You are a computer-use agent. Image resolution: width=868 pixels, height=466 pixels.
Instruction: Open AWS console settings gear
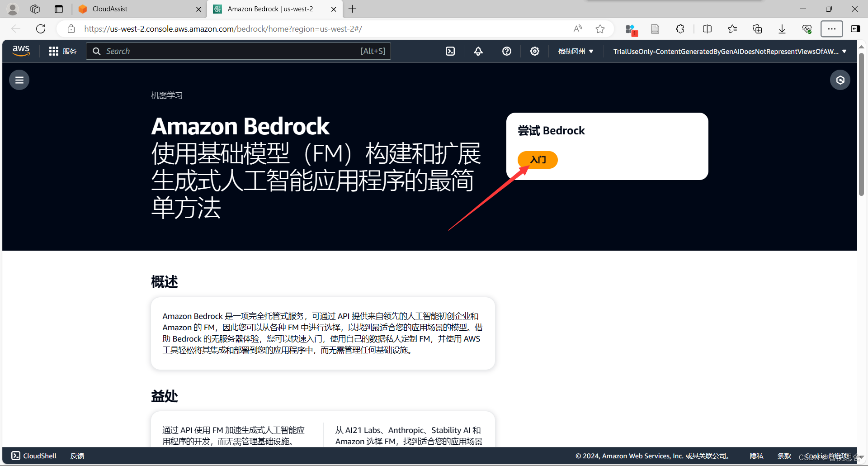[535, 51]
